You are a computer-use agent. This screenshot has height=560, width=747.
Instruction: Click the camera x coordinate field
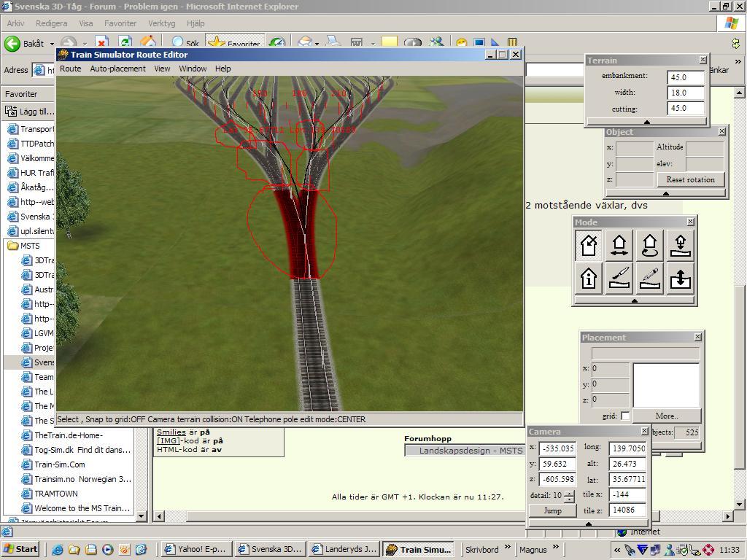tap(557, 448)
